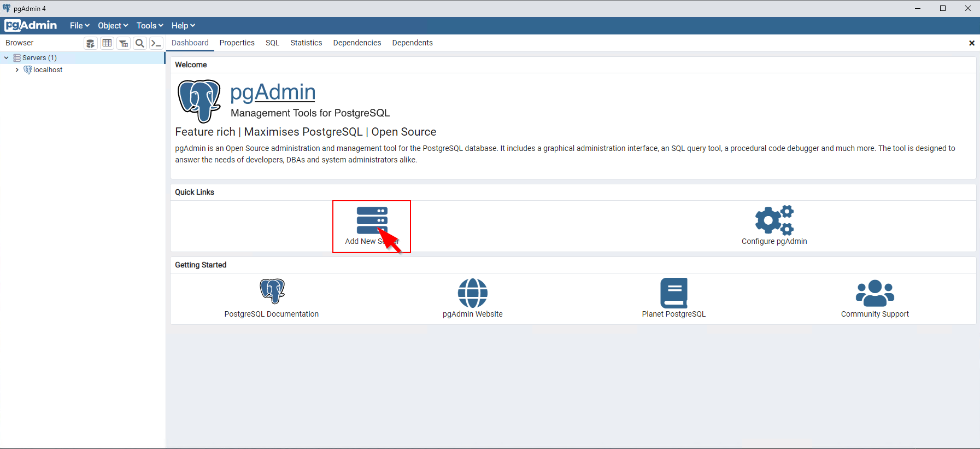Switch to the Statistics tab
Image resolution: width=980 pixels, height=449 pixels.
click(x=306, y=43)
